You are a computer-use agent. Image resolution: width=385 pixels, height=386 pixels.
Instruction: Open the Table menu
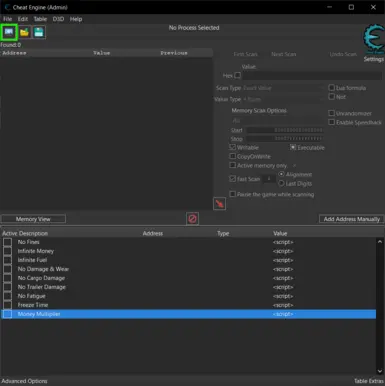coord(40,19)
